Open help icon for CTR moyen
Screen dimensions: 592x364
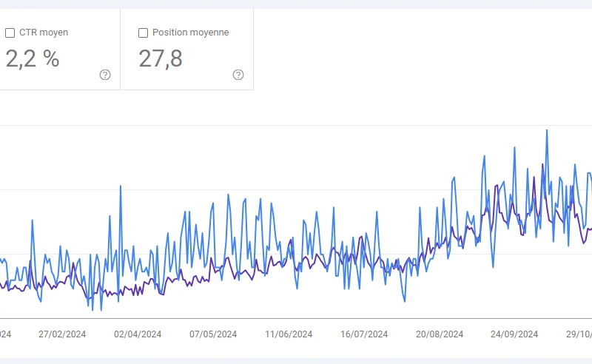click(105, 75)
